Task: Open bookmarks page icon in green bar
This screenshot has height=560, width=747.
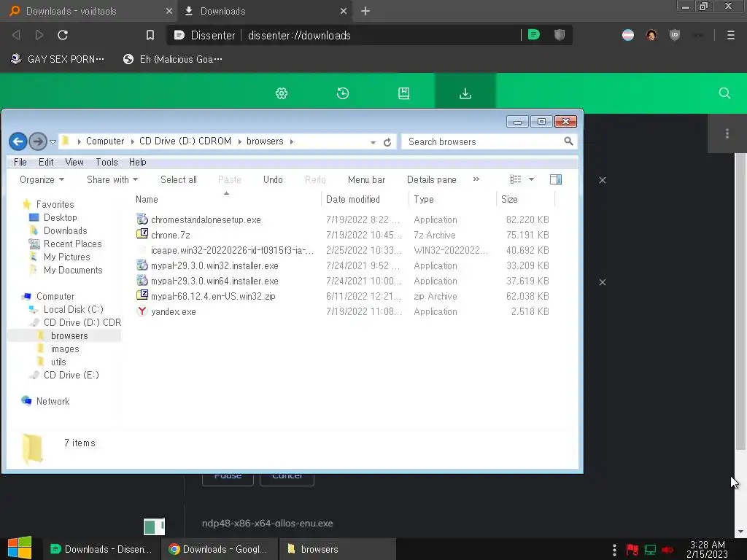Action: [x=403, y=93]
